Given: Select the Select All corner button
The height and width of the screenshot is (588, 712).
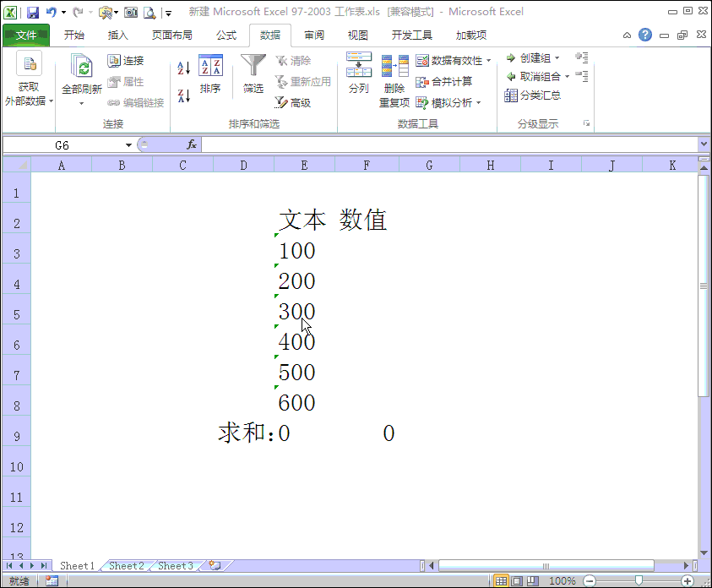Looking at the screenshot, I should point(17,165).
